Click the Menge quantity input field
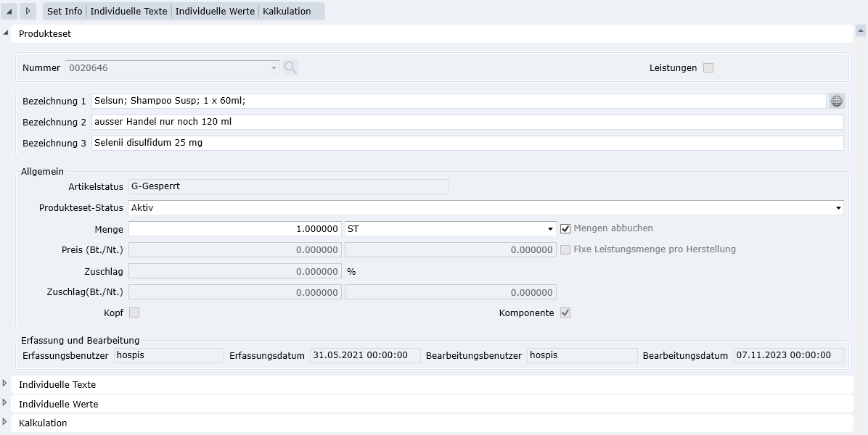868x435 pixels. [234, 229]
